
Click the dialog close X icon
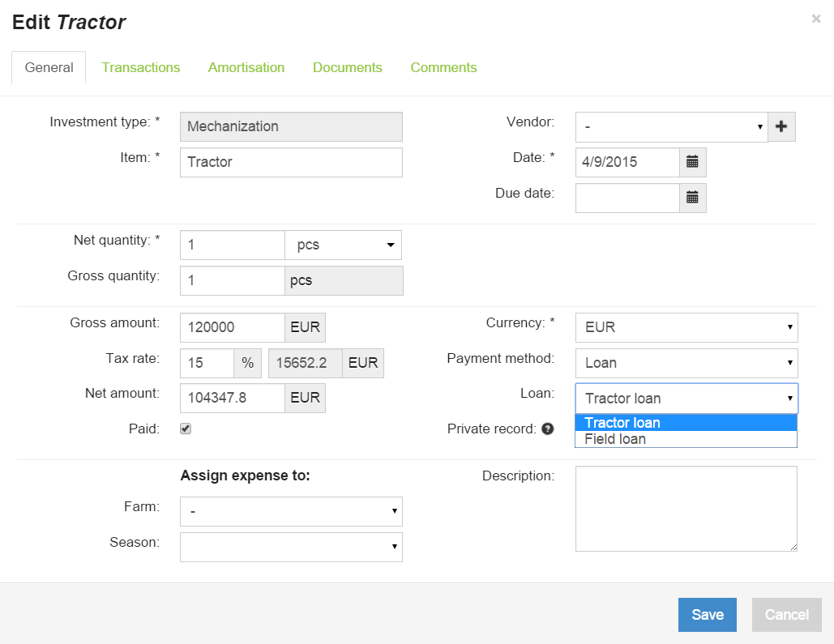[x=816, y=19]
